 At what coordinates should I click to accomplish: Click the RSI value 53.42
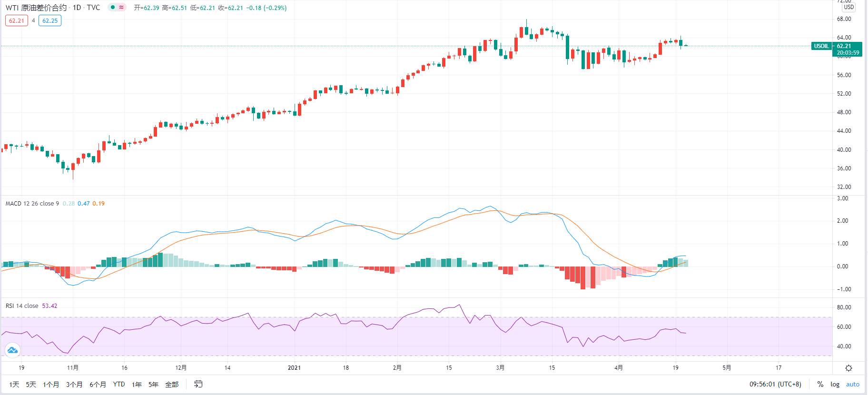(x=49, y=306)
